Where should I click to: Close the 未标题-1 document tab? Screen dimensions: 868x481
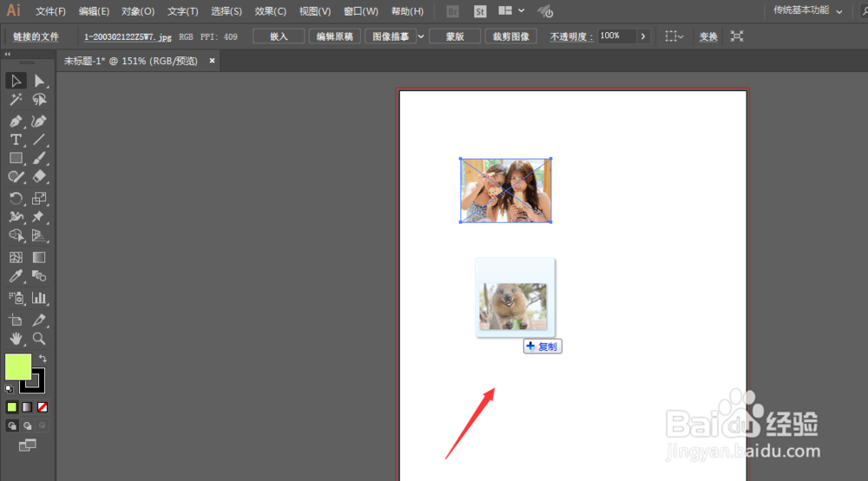[x=212, y=61]
